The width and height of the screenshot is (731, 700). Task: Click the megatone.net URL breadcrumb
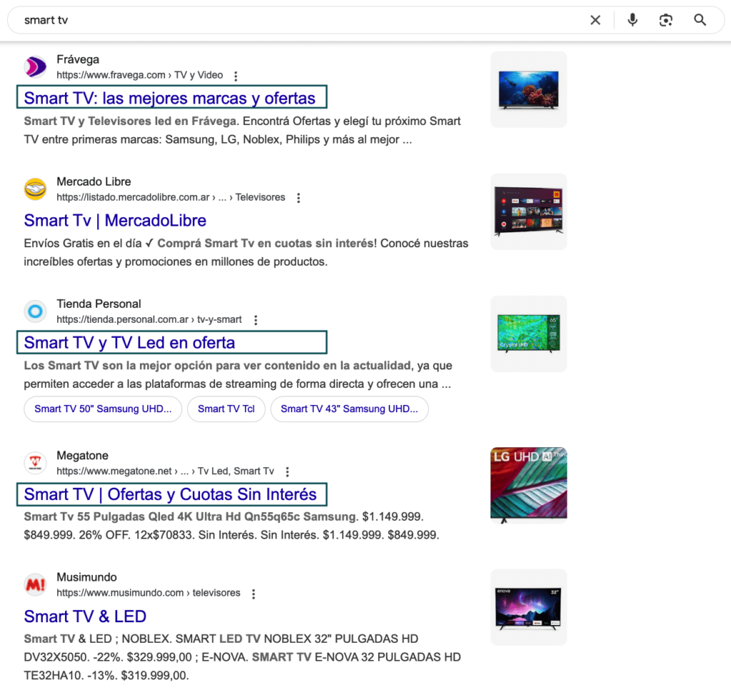tap(165, 471)
